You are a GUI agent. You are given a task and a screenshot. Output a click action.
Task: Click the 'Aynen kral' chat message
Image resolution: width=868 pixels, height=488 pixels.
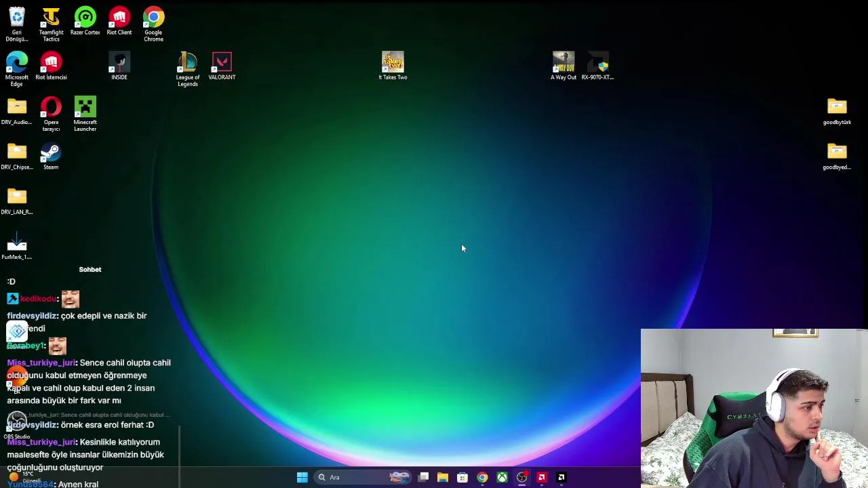[x=78, y=484]
